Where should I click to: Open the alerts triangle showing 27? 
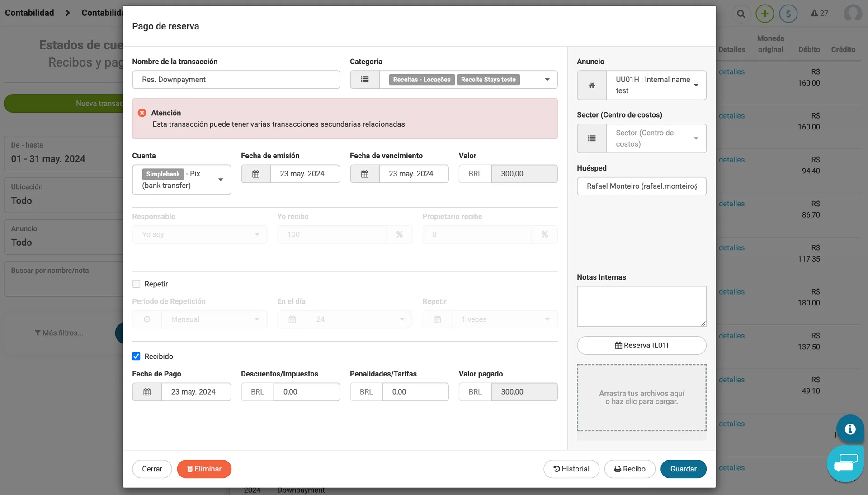819,13
